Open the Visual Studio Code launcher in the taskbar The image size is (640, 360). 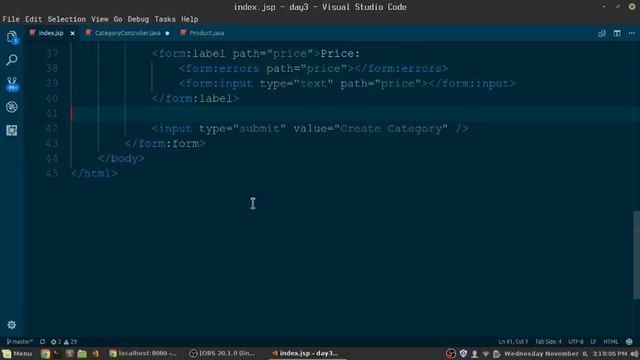point(96,353)
